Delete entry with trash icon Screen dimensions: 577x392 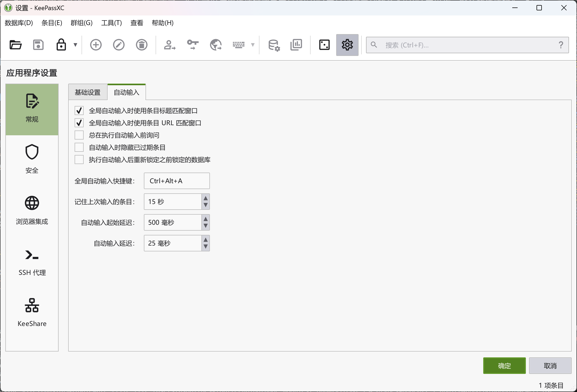pyautogui.click(x=142, y=45)
